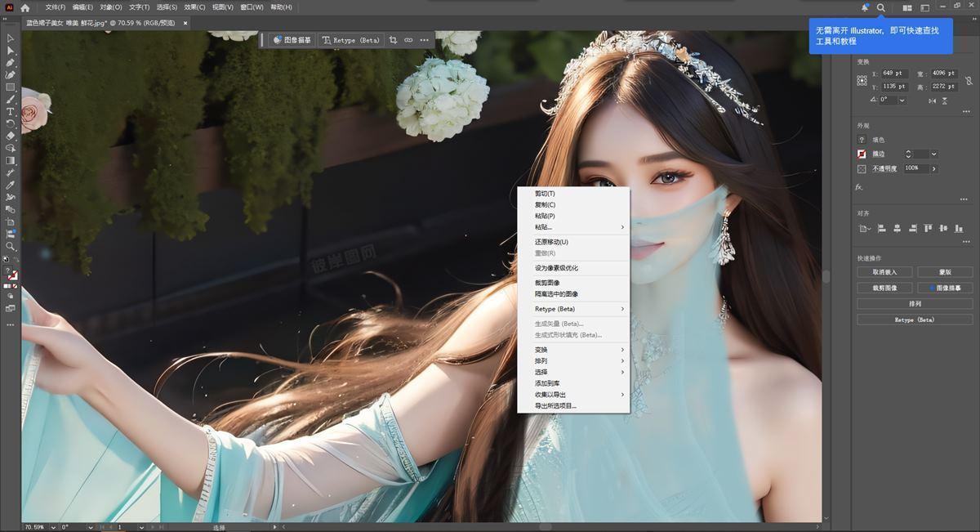Select the Pen tool
980x532 pixels.
pyautogui.click(x=11, y=63)
